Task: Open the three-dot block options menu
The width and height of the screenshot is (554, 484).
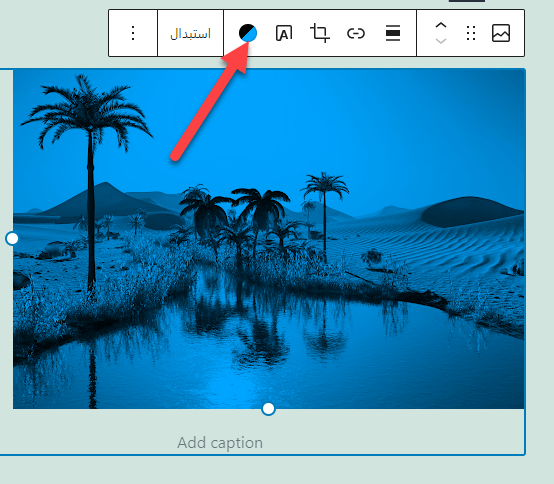Action: click(x=133, y=33)
